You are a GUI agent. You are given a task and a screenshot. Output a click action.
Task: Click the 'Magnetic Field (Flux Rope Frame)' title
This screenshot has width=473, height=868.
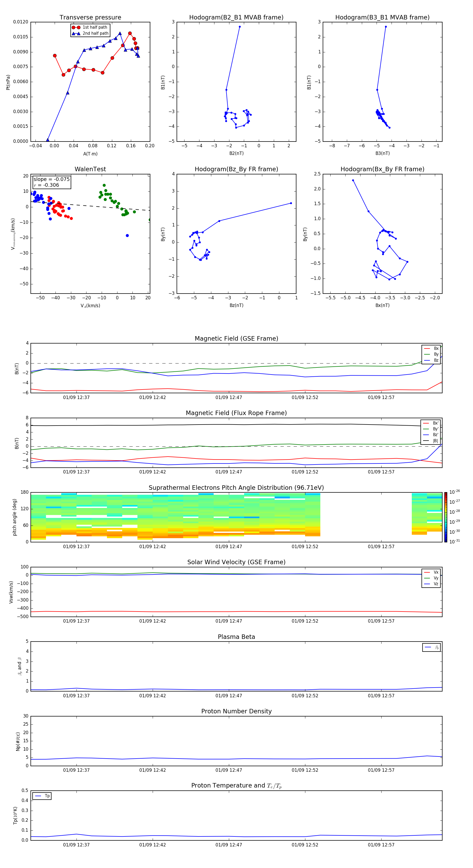click(236, 413)
